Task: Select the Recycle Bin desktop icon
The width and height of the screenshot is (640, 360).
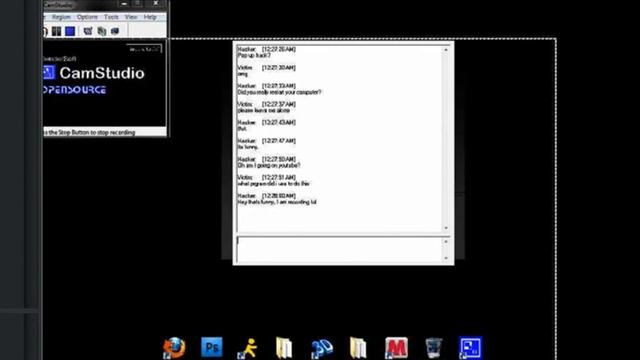Action: point(433,348)
